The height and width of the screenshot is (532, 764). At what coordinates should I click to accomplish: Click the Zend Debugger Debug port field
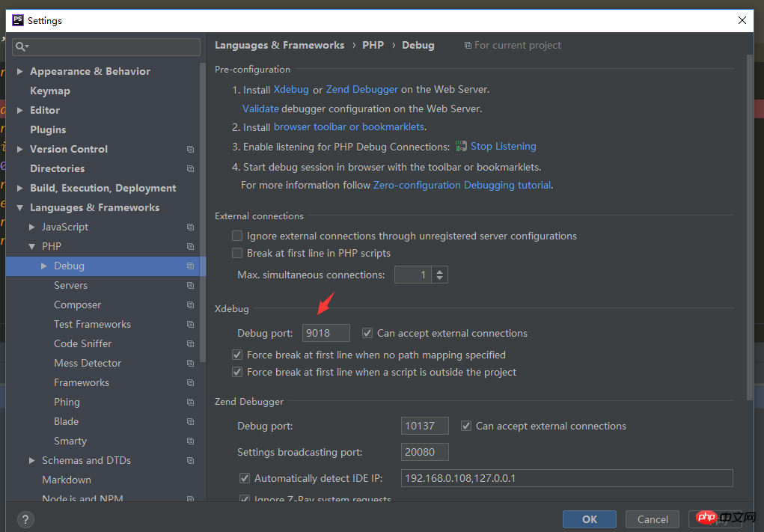click(x=425, y=426)
